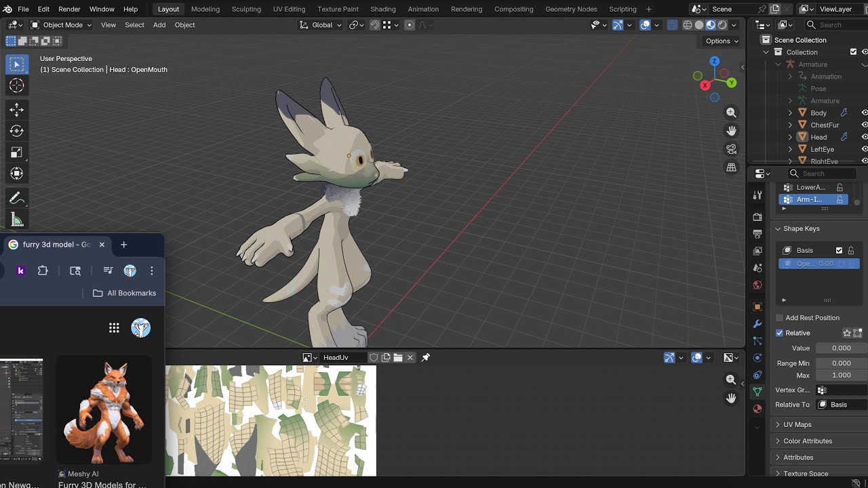Choose the Move tool
This screenshot has height=488, width=868.
(17, 110)
